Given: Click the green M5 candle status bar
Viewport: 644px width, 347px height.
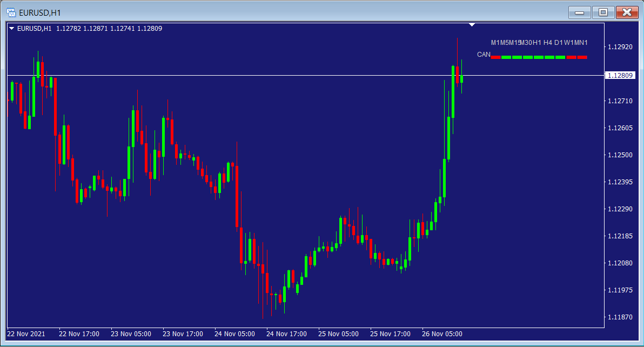Looking at the screenshot, I should click(x=506, y=57).
